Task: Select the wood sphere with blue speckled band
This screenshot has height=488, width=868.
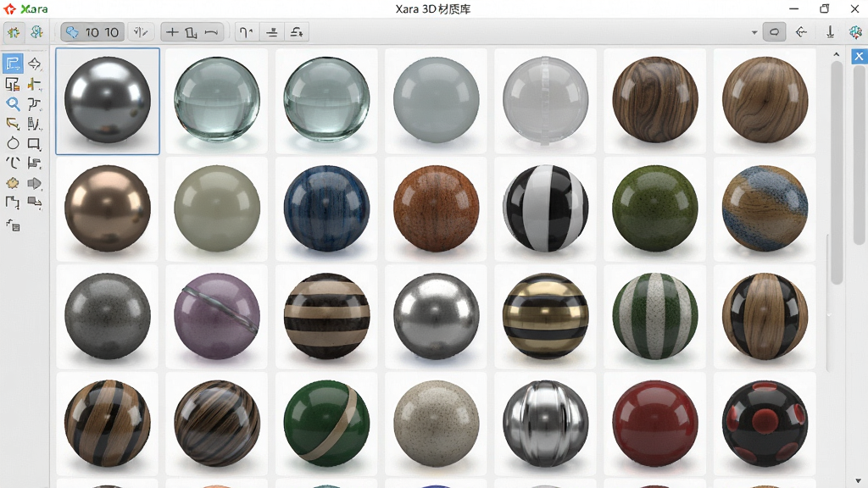Action: [765, 208]
